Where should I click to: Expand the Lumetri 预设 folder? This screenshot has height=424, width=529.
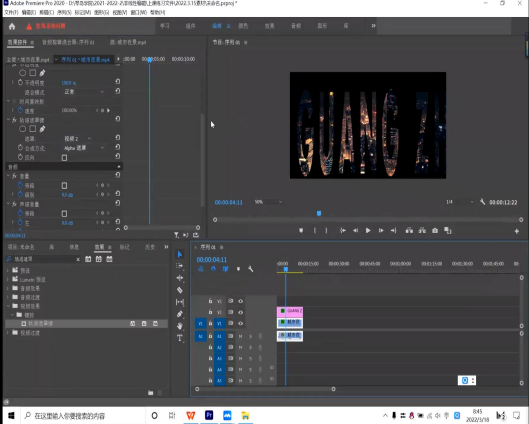pos(8,279)
